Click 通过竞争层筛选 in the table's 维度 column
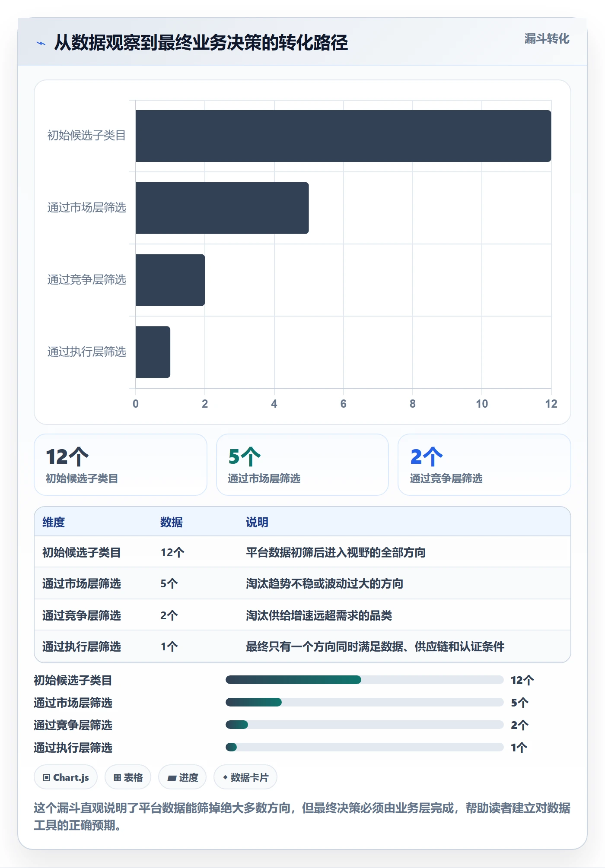The image size is (605, 868). pos(82,615)
